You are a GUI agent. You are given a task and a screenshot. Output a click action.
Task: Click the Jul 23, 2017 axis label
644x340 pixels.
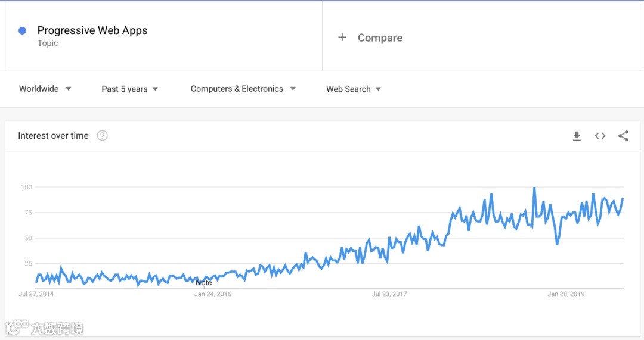click(389, 294)
